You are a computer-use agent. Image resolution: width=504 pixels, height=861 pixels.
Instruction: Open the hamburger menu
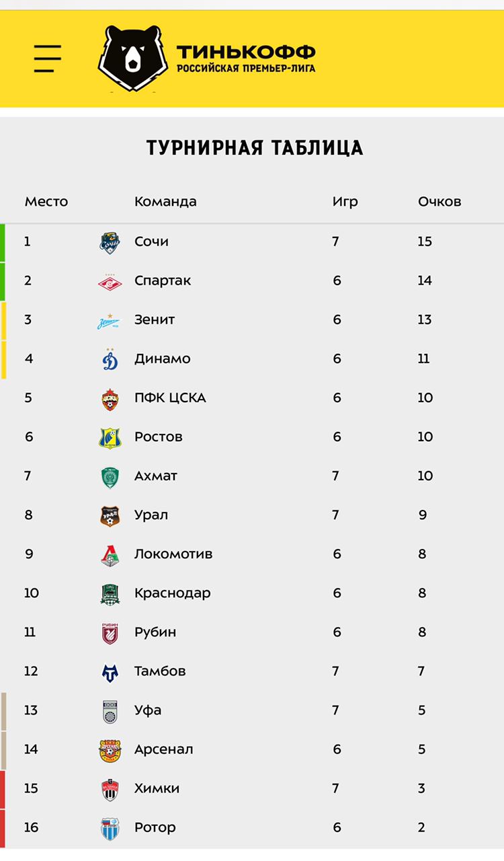tap(48, 59)
